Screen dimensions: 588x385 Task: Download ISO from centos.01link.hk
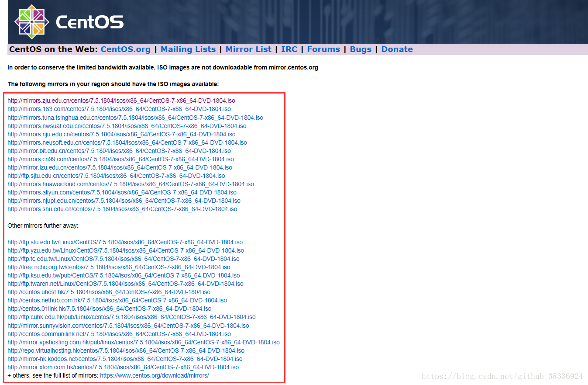coord(110,309)
